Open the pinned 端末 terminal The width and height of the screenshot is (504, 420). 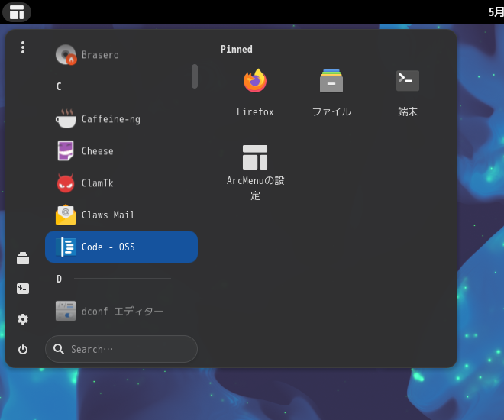click(x=408, y=81)
